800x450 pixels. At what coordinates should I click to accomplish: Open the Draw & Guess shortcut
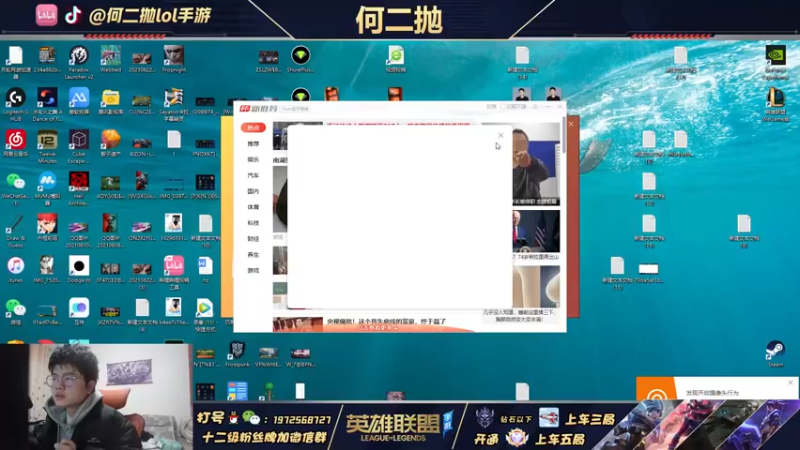pos(15,223)
